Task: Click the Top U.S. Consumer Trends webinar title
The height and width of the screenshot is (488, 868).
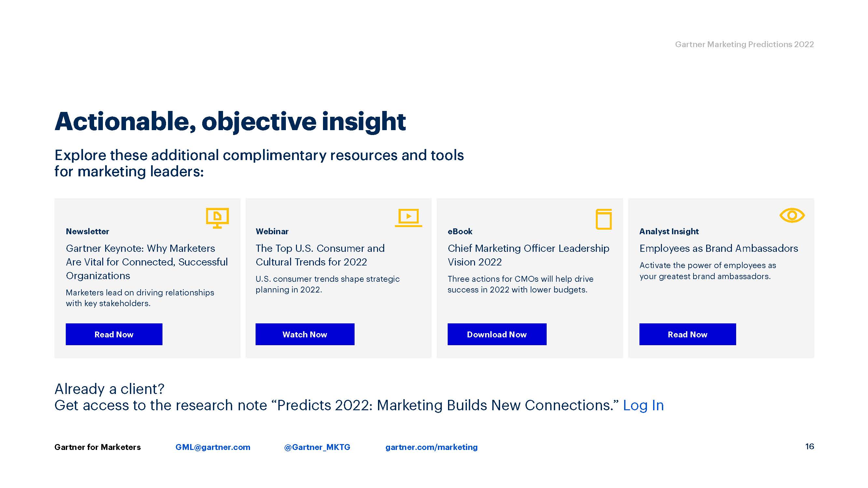Action: 320,255
